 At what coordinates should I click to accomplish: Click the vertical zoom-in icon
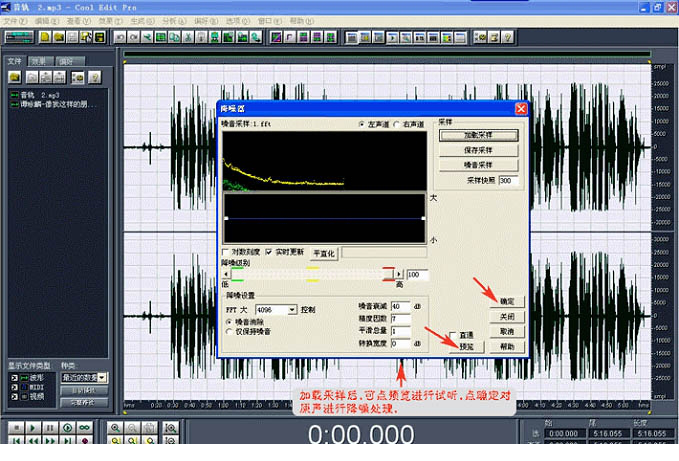(171, 428)
